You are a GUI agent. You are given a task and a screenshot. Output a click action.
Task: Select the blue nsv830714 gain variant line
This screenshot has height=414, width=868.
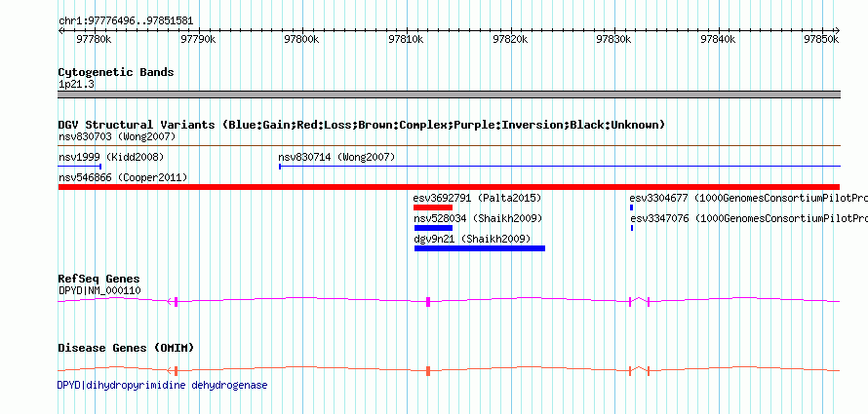(560, 166)
